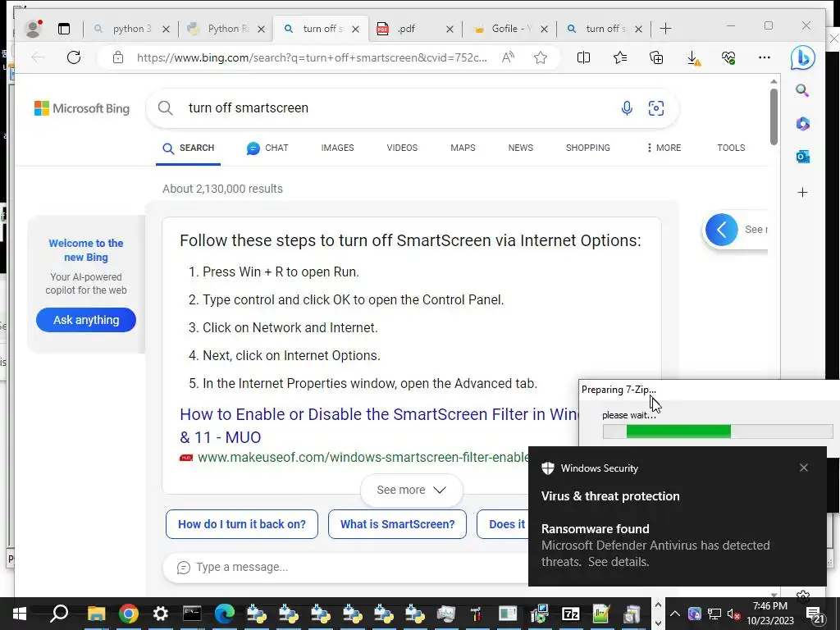840x630 pixels.
Task: Open the Microsoft 365 sidebar icon
Action: [x=802, y=124]
